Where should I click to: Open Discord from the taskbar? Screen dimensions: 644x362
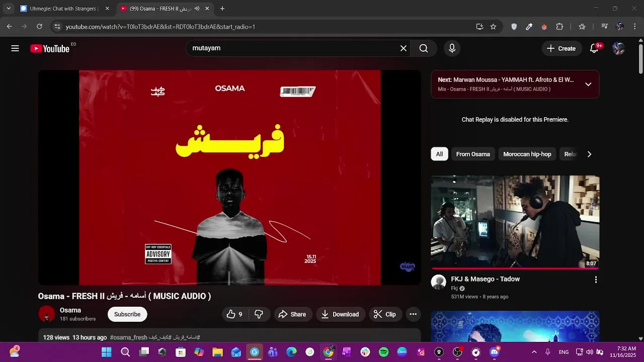(x=494, y=352)
